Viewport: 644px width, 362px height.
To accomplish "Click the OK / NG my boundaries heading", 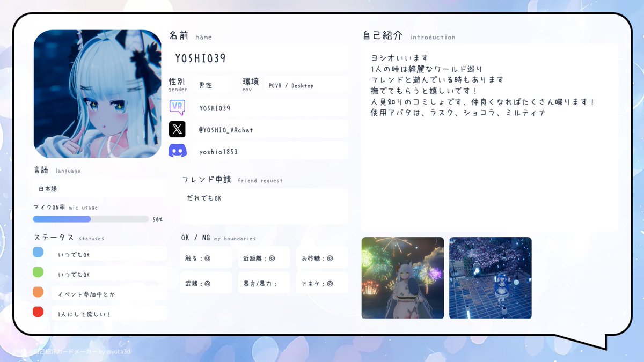I will (218, 238).
